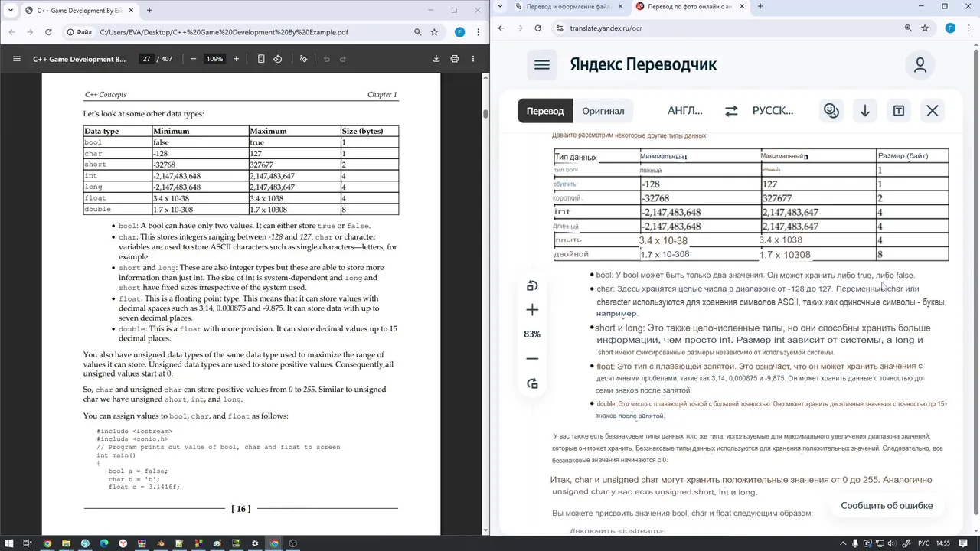Open the Yandex user profile icon

click(x=920, y=65)
